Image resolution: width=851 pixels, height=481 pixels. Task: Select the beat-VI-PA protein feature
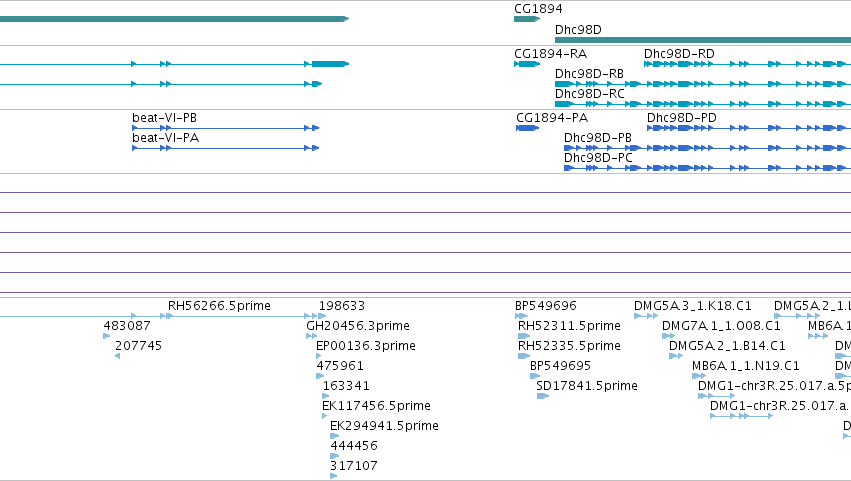[x=226, y=148]
